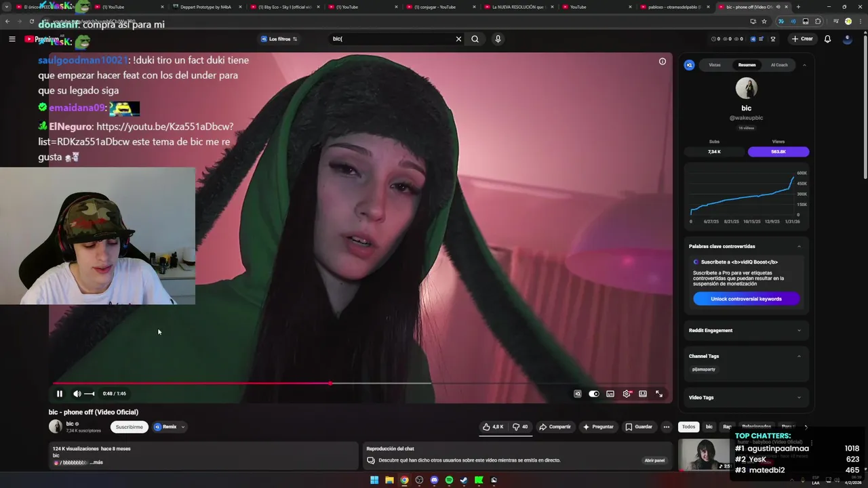Image resolution: width=868 pixels, height=488 pixels.
Task: Toggle the autoplay switch in player
Action: pos(594,394)
